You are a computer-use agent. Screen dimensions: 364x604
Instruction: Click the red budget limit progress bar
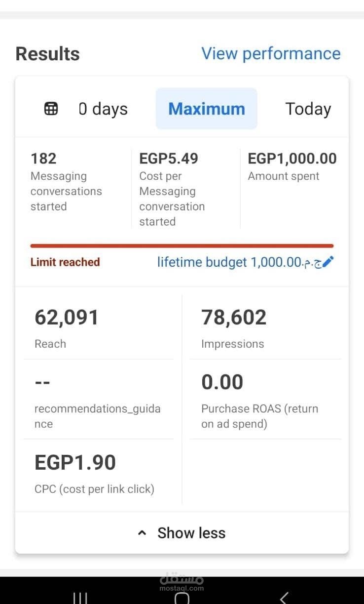pyautogui.click(x=182, y=245)
